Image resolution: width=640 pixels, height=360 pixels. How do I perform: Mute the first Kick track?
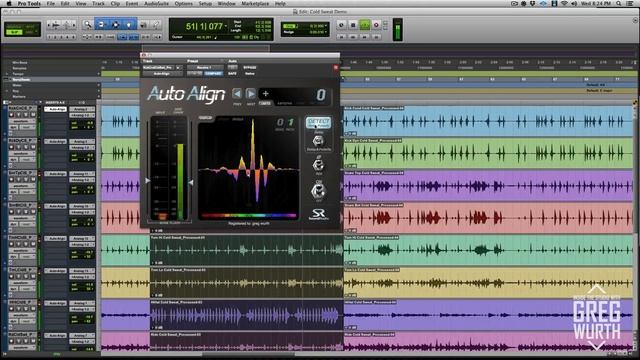click(33, 116)
